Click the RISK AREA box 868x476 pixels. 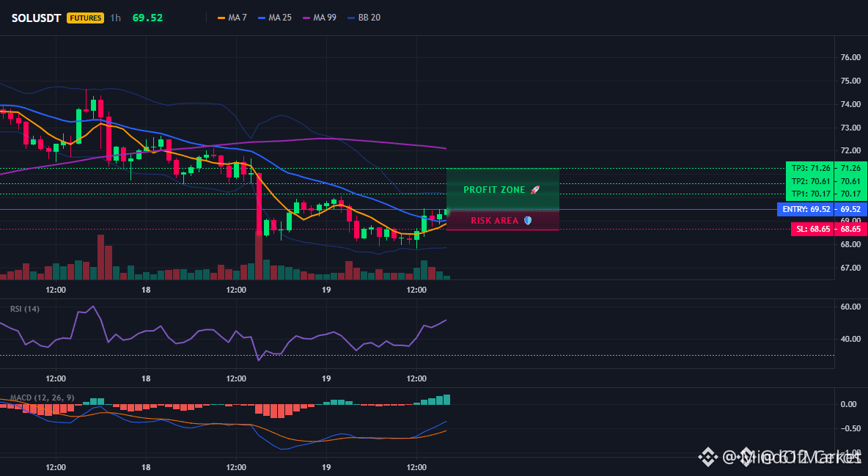click(503, 220)
